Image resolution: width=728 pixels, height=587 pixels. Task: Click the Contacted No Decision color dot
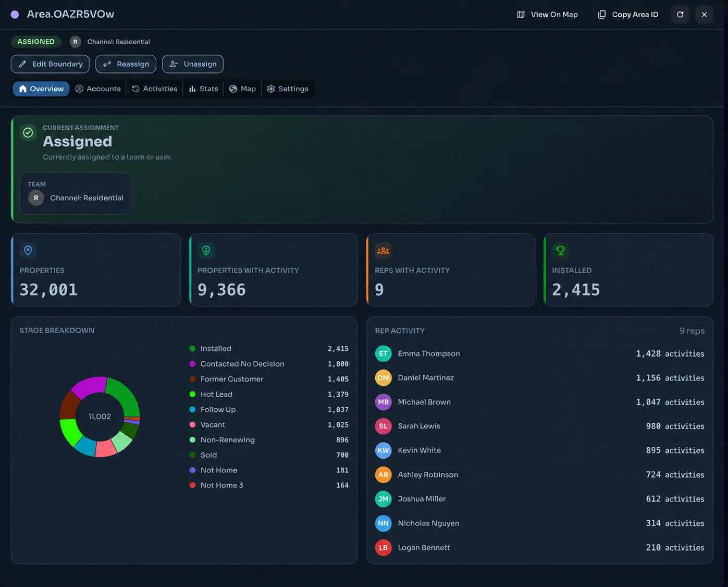click(x=192, y=364)
